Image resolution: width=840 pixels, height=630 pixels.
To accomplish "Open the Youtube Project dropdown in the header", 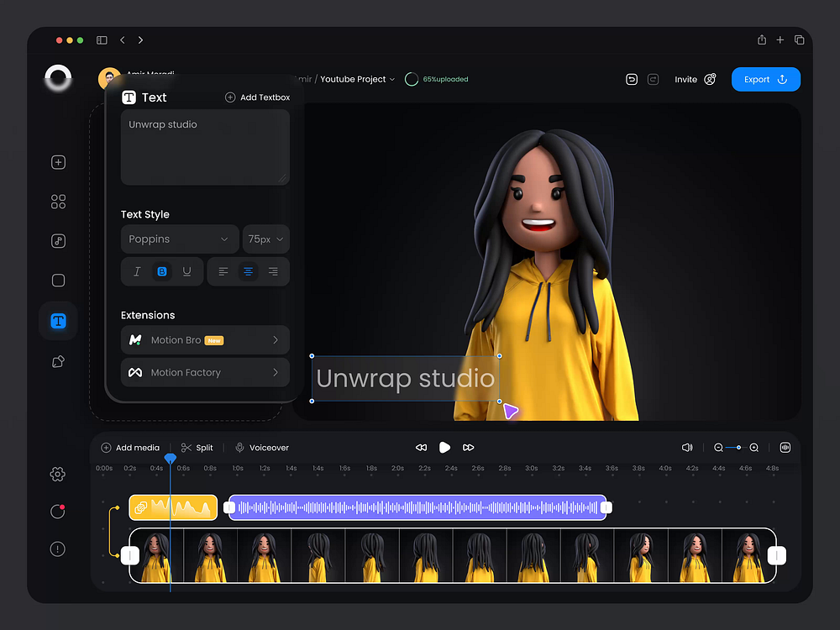I will (356, 79).
